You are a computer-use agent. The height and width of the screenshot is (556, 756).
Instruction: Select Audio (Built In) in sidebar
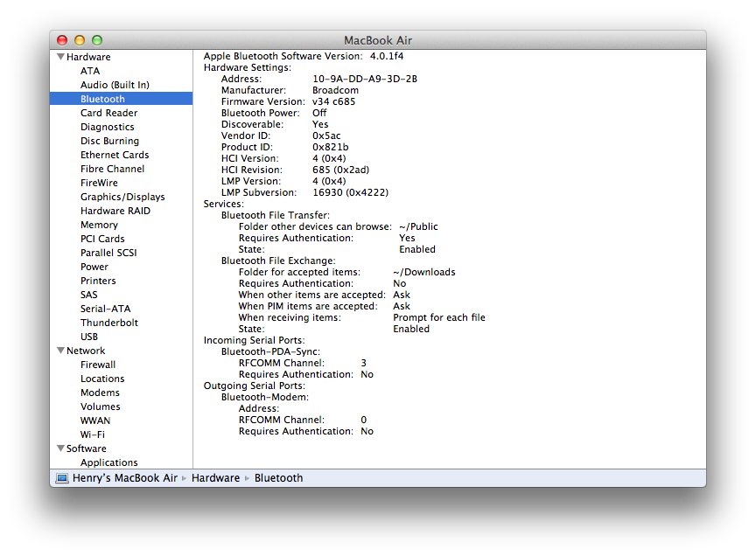click(x=115, y=85)
